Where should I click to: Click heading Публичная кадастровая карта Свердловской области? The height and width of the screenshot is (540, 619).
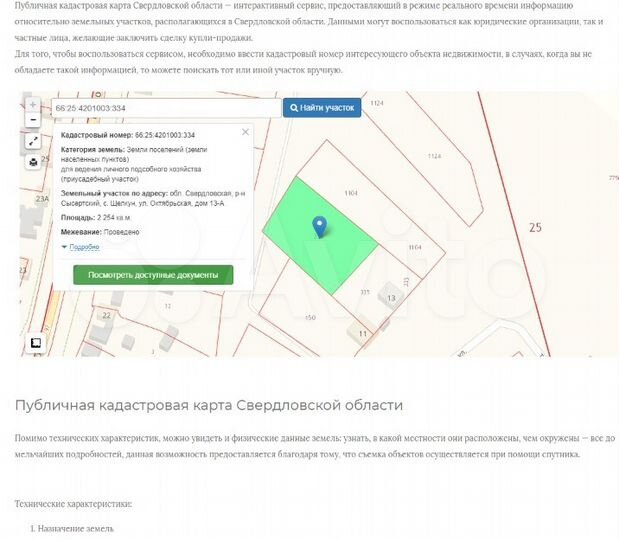tap(209, 405)
